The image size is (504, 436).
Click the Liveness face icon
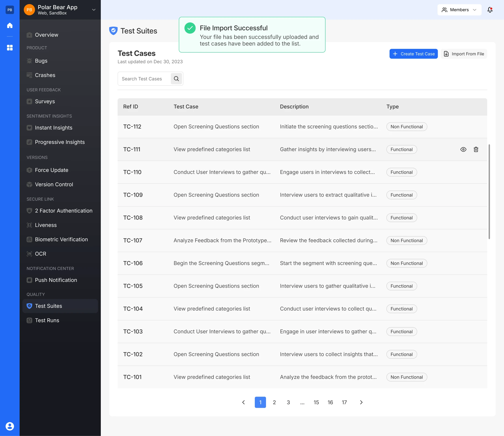click(x=29, y=225)
